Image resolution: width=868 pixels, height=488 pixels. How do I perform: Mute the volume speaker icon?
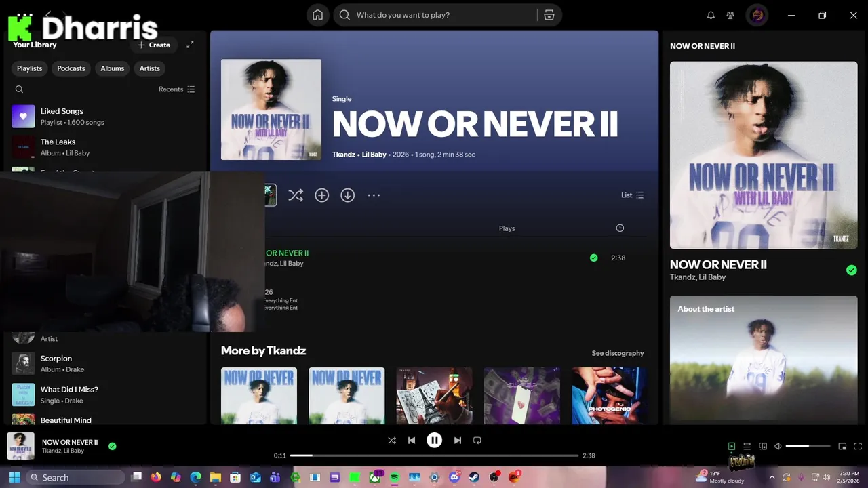coord(778,447)
